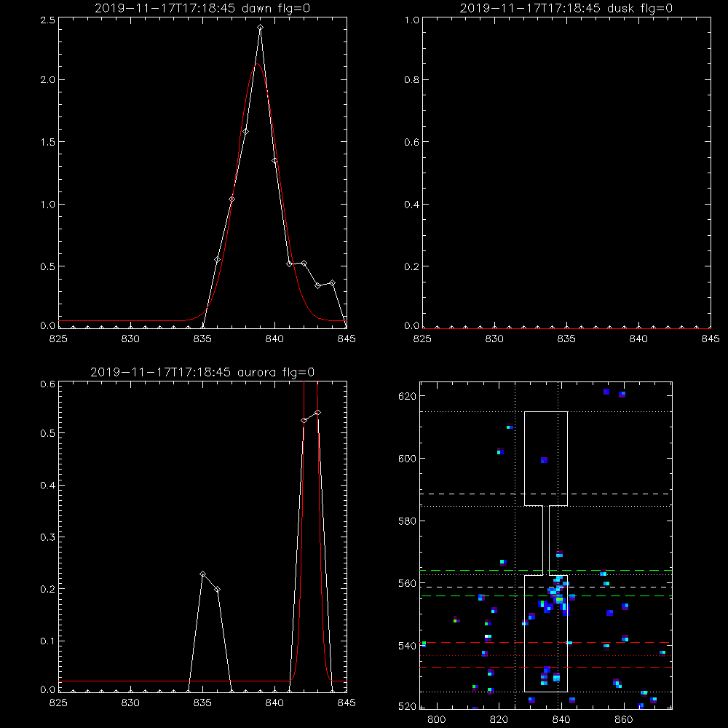Viewport: 728px width, 728px height.
Task: Click the dawn diamond marker near value 1.0
Action: pyautogui.click(x=232, y=199)
